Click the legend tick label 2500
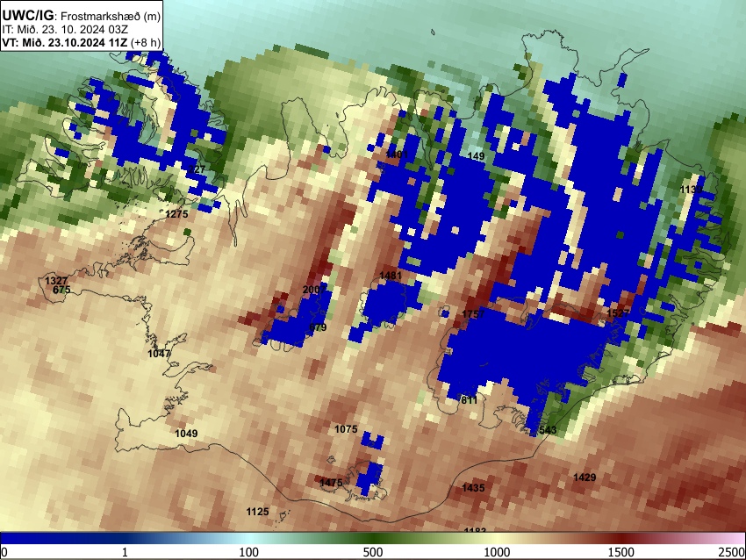Screen dimensions: 746x560 733,552
